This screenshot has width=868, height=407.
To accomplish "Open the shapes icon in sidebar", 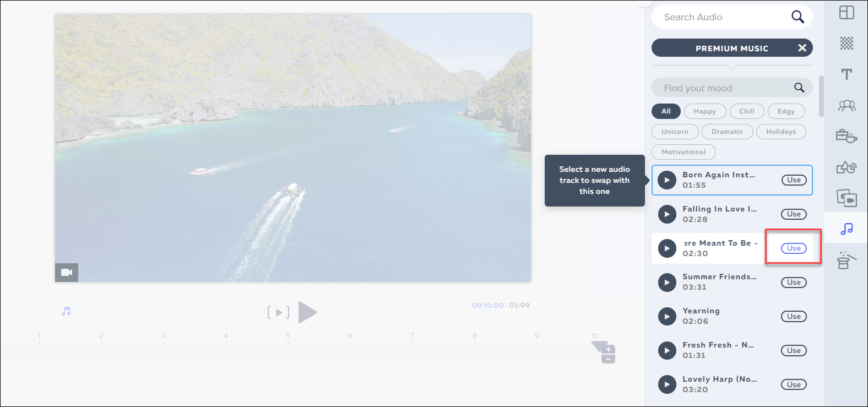I will [847, 167].
